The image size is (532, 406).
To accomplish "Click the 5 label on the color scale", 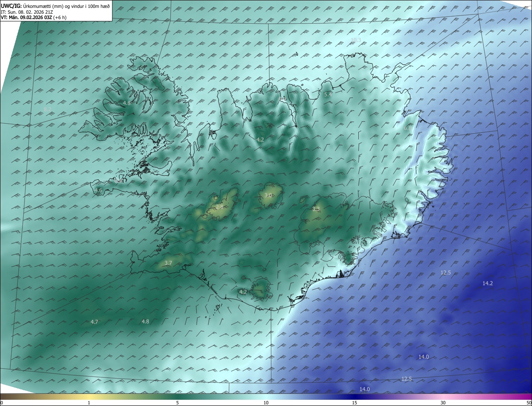I will click(x=177, y=403).
